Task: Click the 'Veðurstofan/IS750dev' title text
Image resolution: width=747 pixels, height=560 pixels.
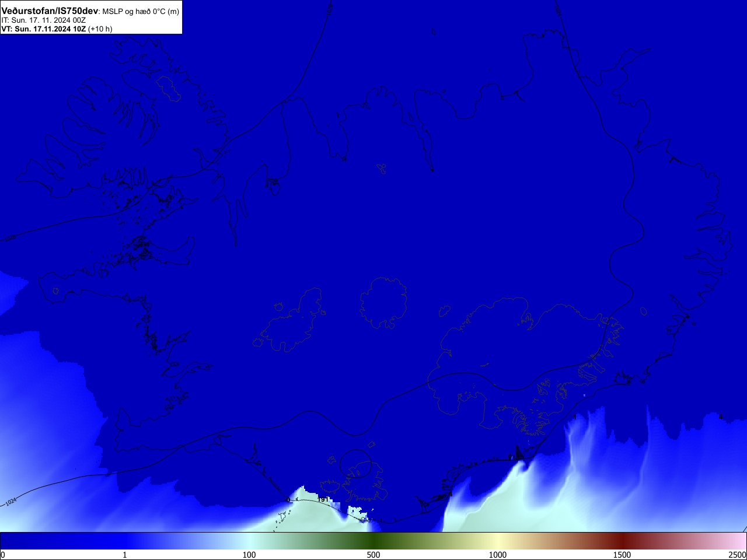Action: click(x=50, y=11)
